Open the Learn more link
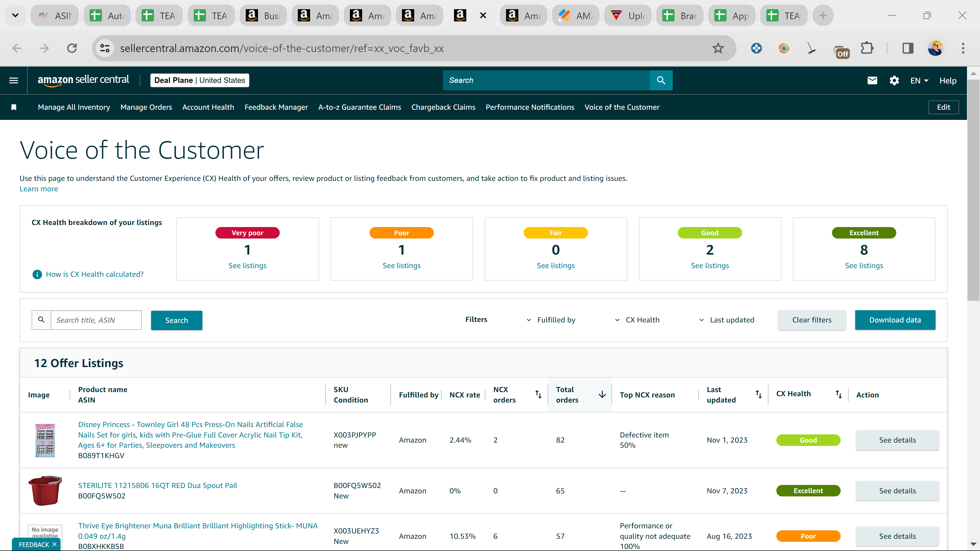Screen dimensions: 980x551 [39, 189]
